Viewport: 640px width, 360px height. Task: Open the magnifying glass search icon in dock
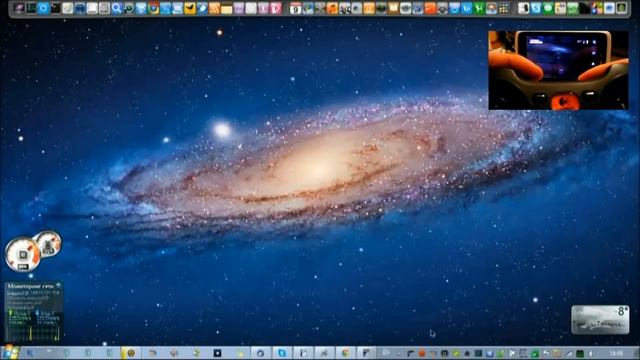pyautogui.click(x=116, y=8)
